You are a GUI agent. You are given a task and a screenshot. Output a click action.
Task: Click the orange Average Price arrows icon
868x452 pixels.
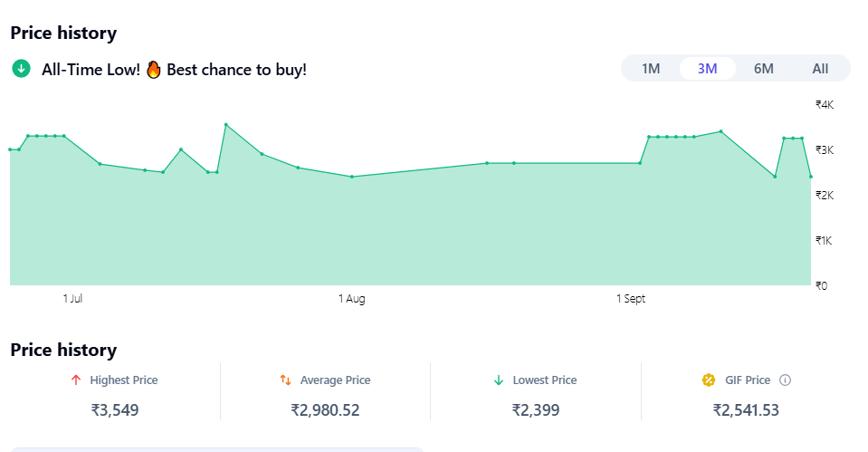285,380
